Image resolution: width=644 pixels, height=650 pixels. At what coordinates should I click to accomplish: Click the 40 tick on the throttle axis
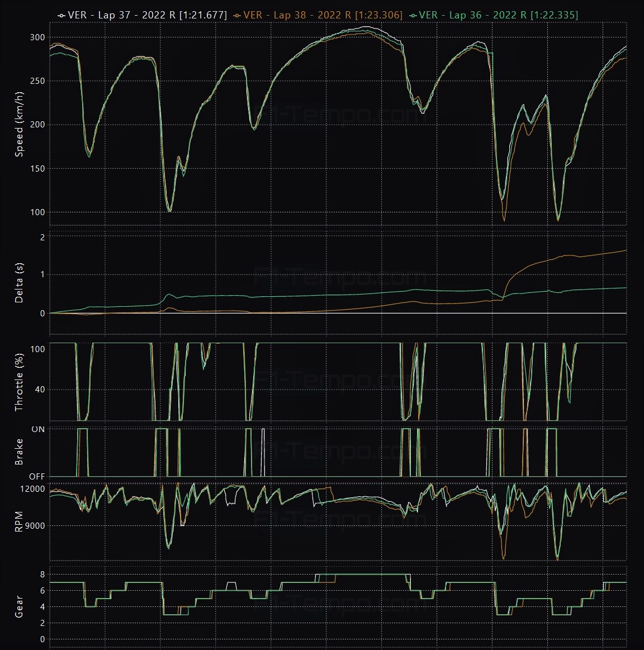tap(40, 390)
